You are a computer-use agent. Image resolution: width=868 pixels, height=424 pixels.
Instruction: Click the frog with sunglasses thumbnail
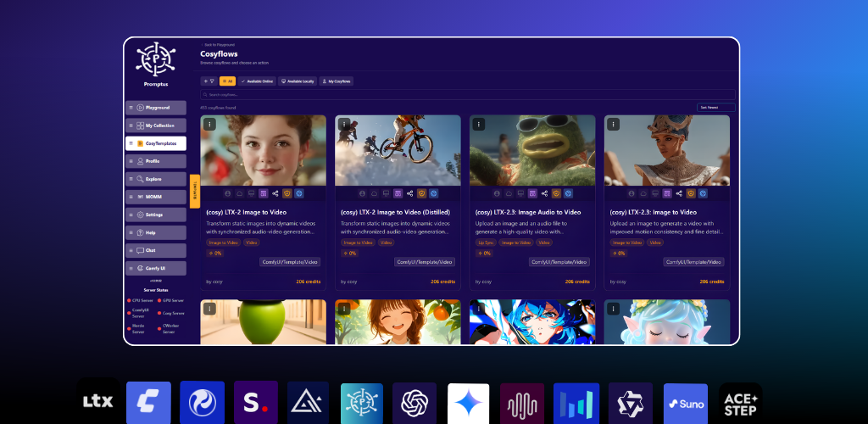532,150
